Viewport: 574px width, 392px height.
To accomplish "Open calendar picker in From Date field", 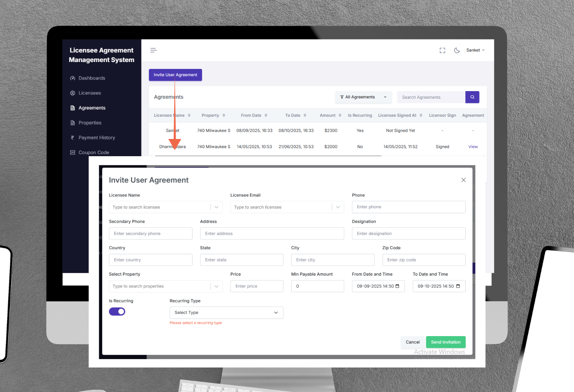I will [x=397, y=286].
